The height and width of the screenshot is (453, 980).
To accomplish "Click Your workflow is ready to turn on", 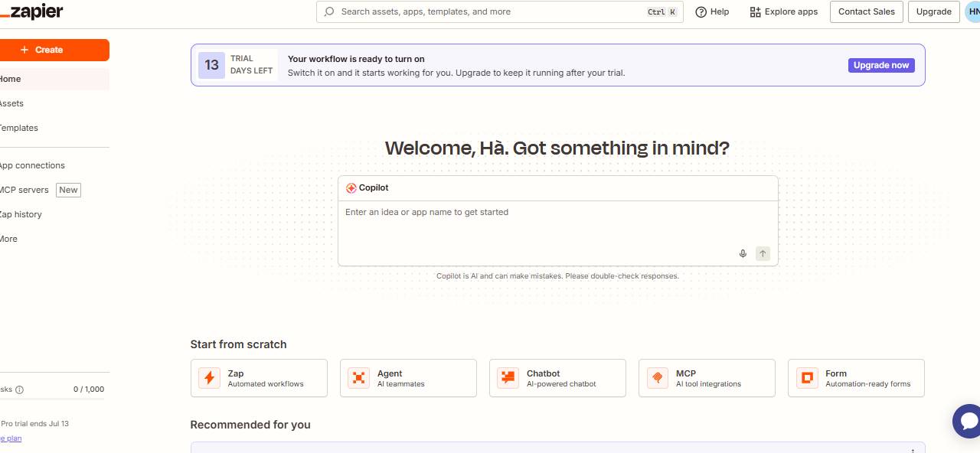I will tap(356, 59).
